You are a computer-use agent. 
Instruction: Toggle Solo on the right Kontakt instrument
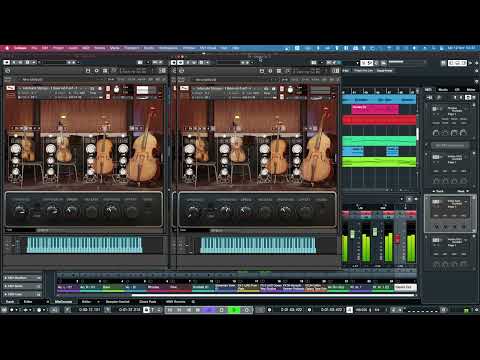click(282, 89)
